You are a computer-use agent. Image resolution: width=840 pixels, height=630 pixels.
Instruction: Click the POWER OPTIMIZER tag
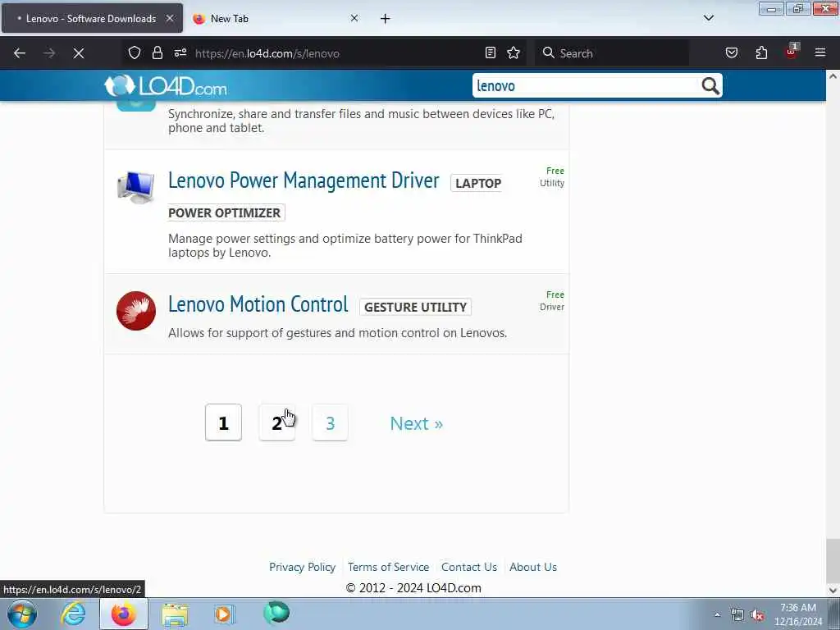click(x=225, y=212)
